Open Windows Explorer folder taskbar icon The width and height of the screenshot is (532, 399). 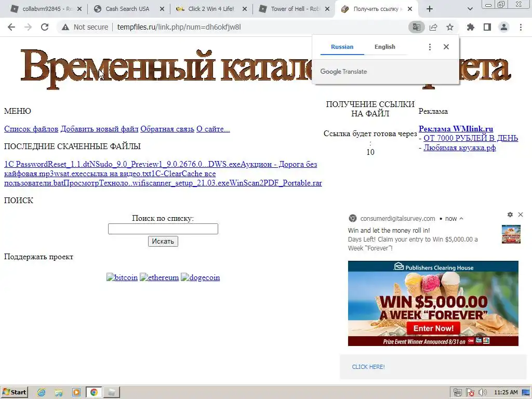(x=59, y=393)
